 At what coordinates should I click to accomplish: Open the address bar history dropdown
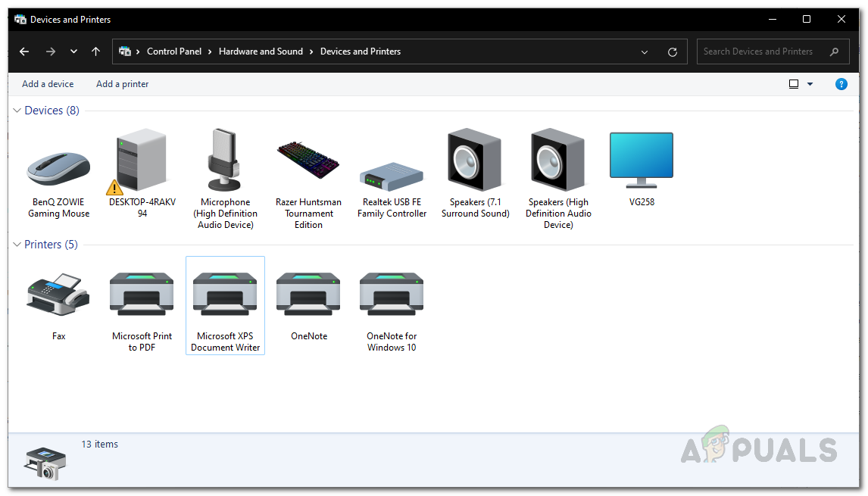(x=645, y=52)
